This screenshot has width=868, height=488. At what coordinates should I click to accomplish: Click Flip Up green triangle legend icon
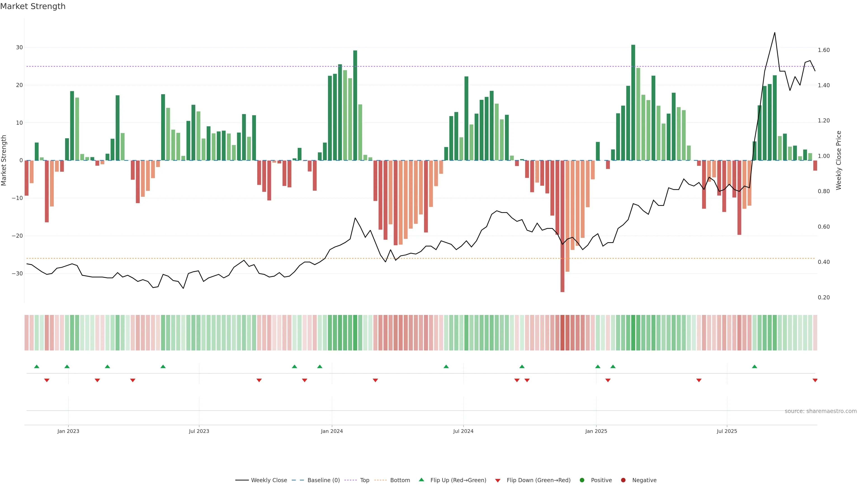[421, 480]
